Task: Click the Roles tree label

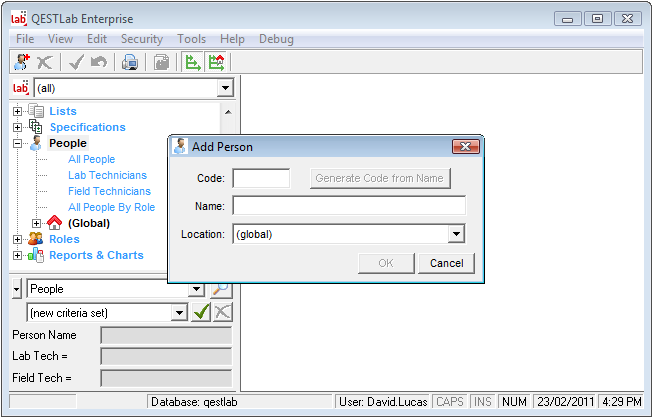Action: pyautogui.click(x=64, y=239)
